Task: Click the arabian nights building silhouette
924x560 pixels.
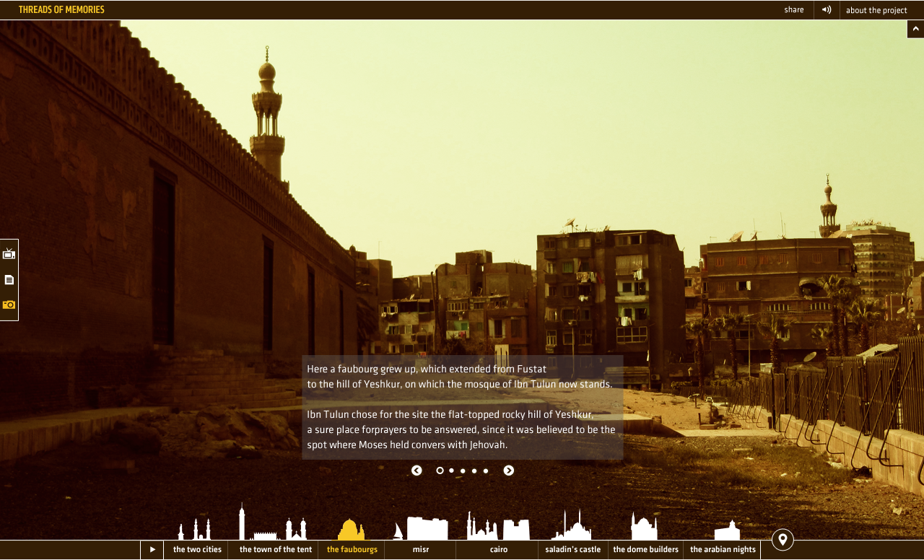Action: pos(727,530)
